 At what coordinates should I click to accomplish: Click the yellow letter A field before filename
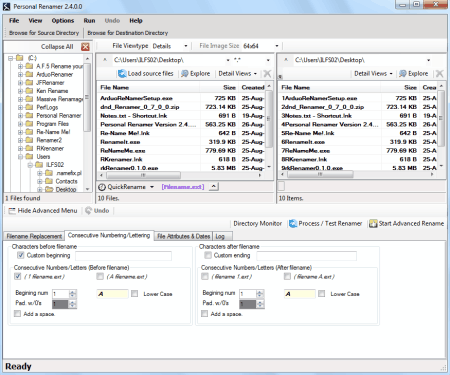pyautogui.click(x=112, y=294)
